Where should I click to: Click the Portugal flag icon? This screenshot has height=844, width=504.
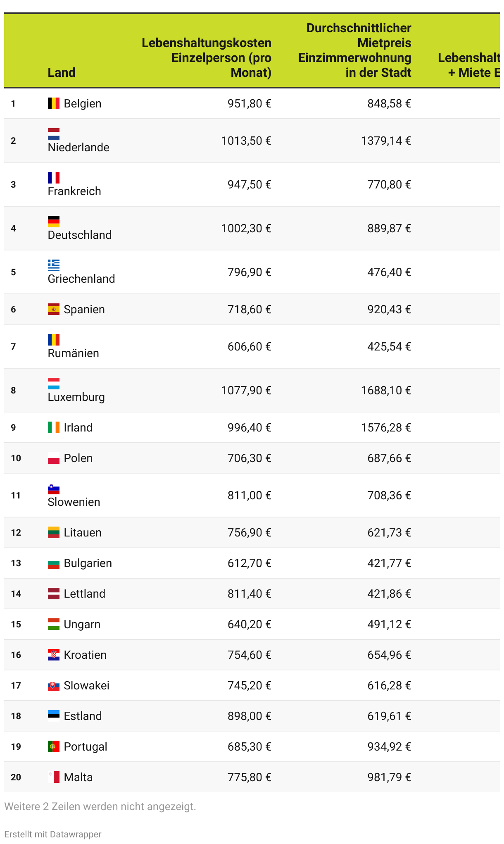click(x=54, y=746)
